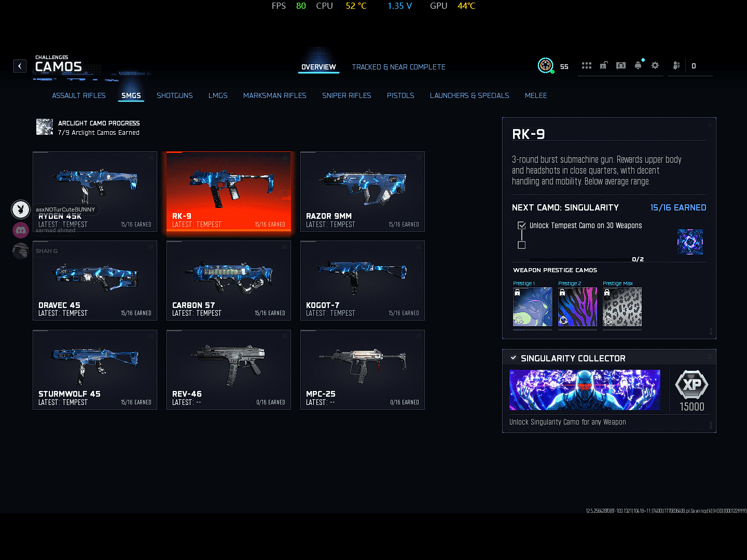The width and height of the screenshot is (747, 560).
Task: Select the Prestige Max camo thumbnail
Action: tap(622, 306)
